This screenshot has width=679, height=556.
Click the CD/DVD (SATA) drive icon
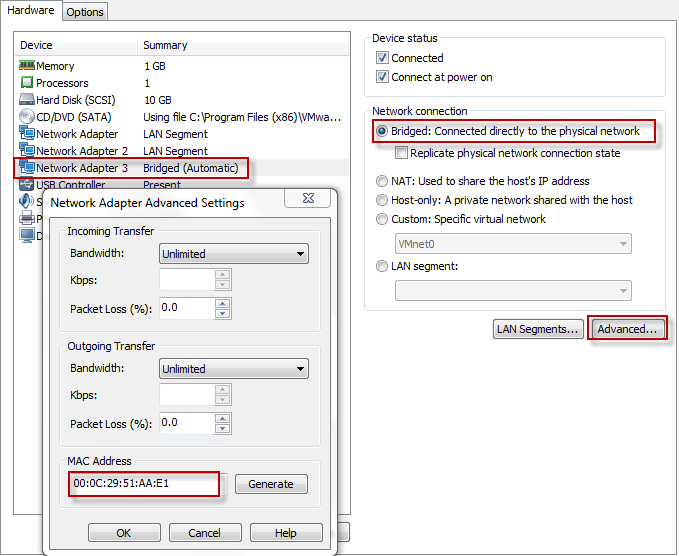click(27, 117)
